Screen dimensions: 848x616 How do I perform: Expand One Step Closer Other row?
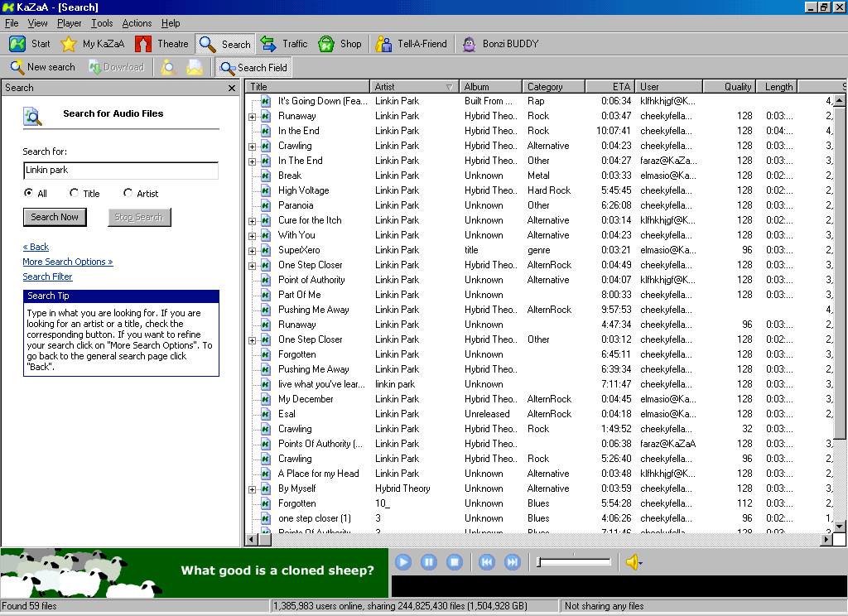(252, 341)
